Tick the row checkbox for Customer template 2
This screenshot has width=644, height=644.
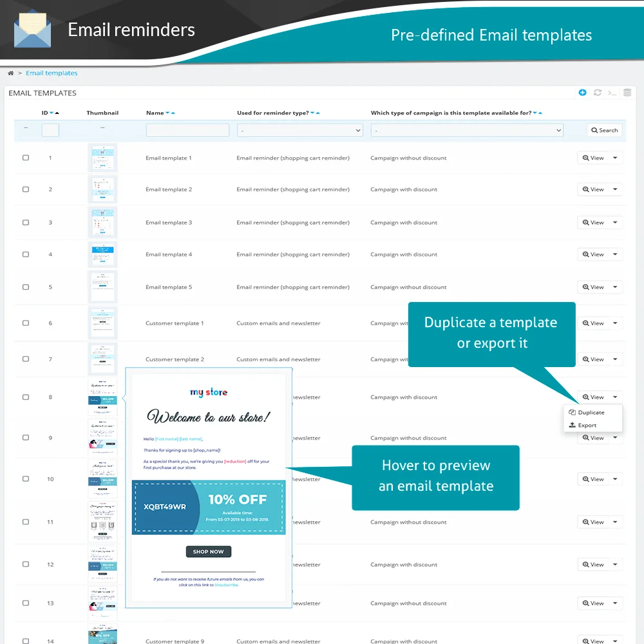pyautogui.click(x=26, y=359)
